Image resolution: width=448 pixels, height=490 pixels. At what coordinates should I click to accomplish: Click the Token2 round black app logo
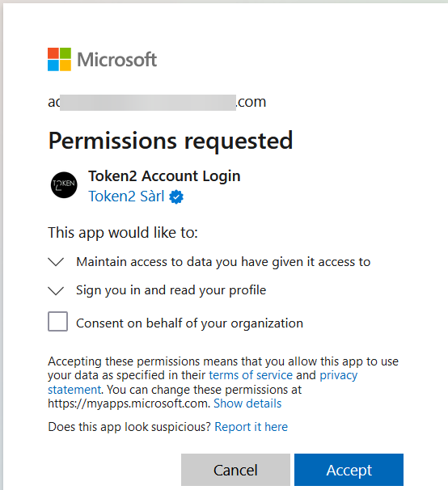[64, 185]
